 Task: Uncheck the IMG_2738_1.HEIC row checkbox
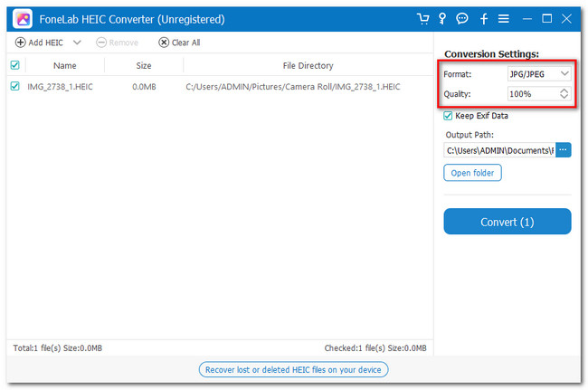click(15, 86)
